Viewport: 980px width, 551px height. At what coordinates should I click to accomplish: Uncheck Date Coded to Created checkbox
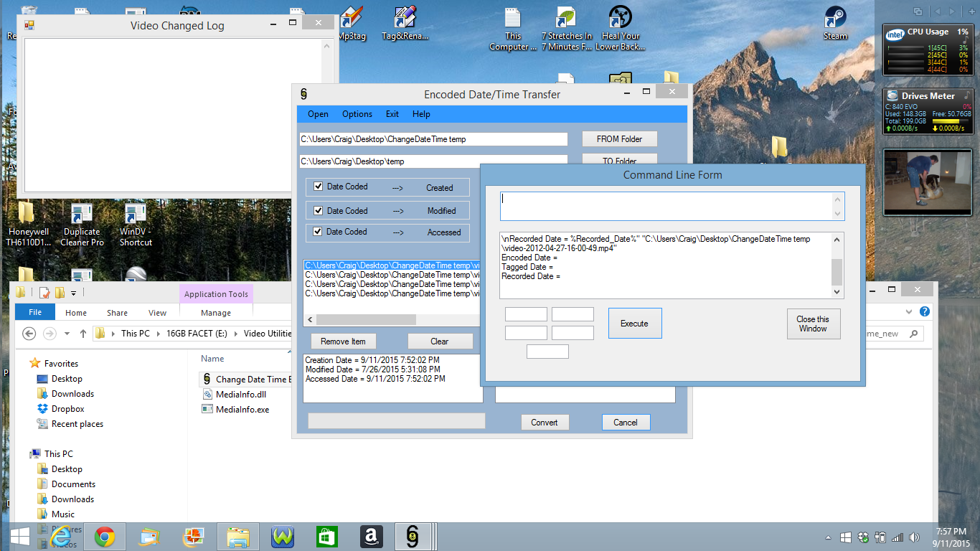pos(319,187)
